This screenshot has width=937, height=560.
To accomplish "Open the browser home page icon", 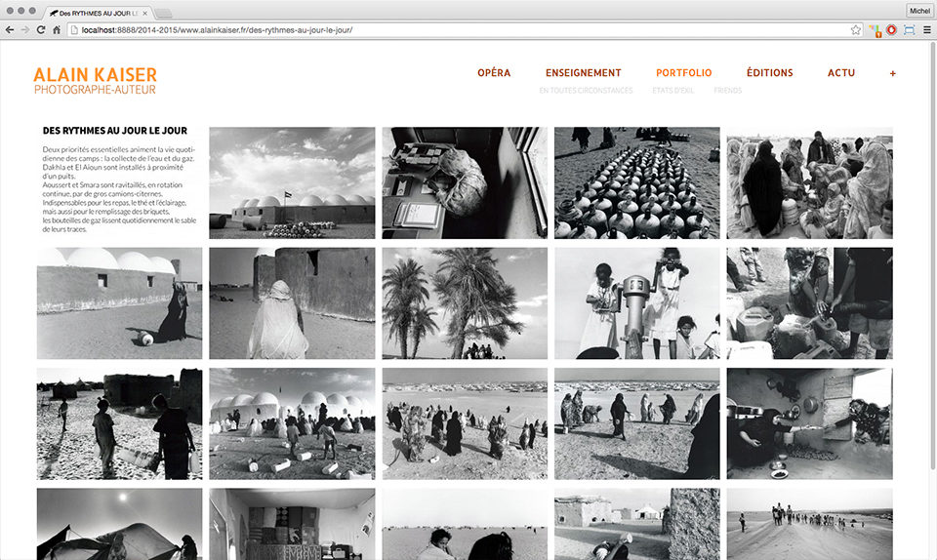I will click(57, 29).
